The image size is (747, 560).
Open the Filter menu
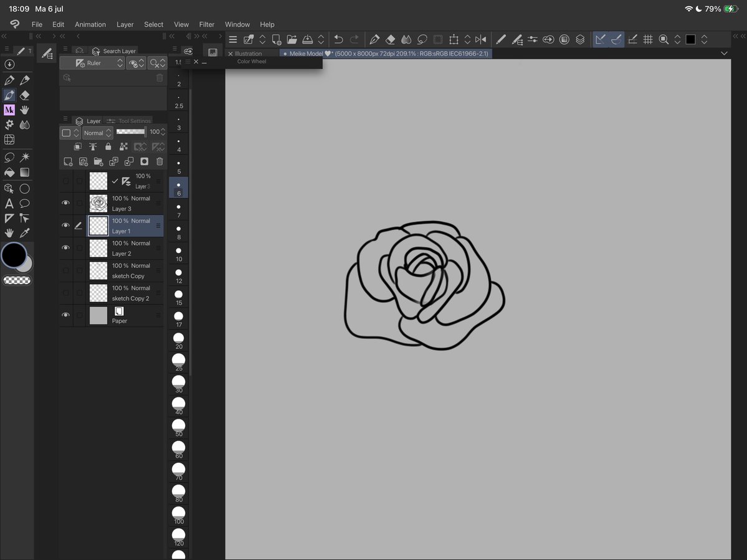(x=207, y=24)
